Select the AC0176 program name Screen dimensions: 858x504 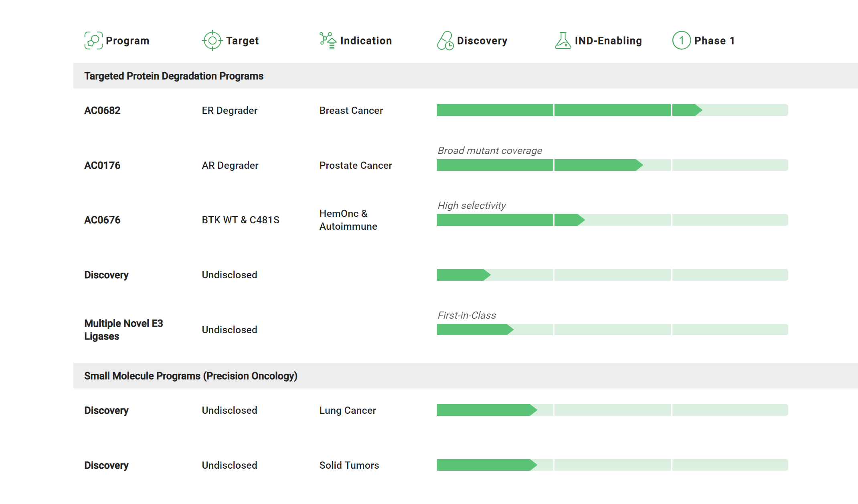pos(102,165)
